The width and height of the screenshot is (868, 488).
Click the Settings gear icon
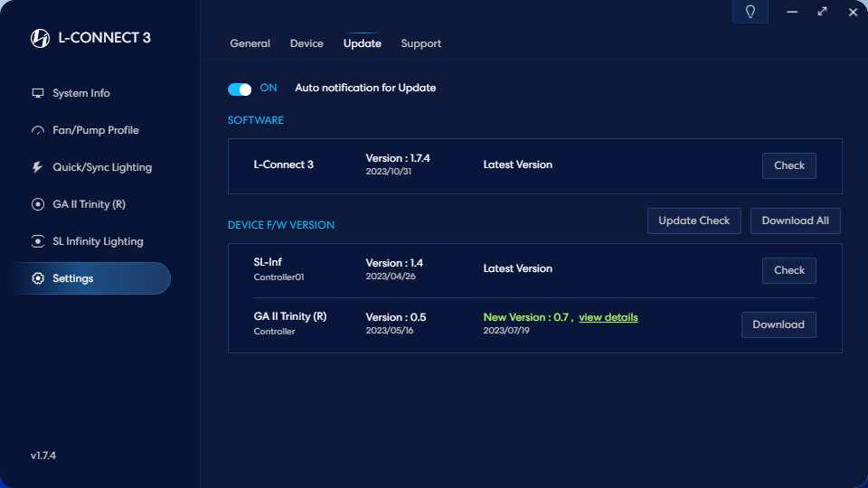(38, 278)
